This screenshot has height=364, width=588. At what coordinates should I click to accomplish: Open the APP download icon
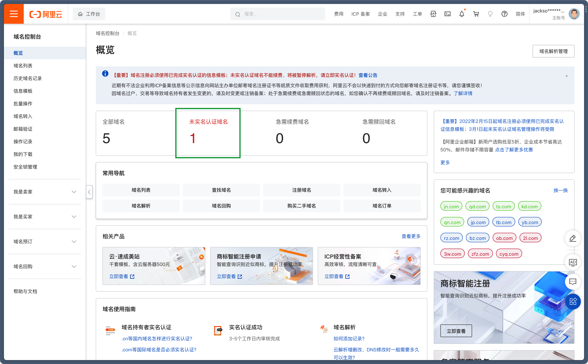[433, 14]
